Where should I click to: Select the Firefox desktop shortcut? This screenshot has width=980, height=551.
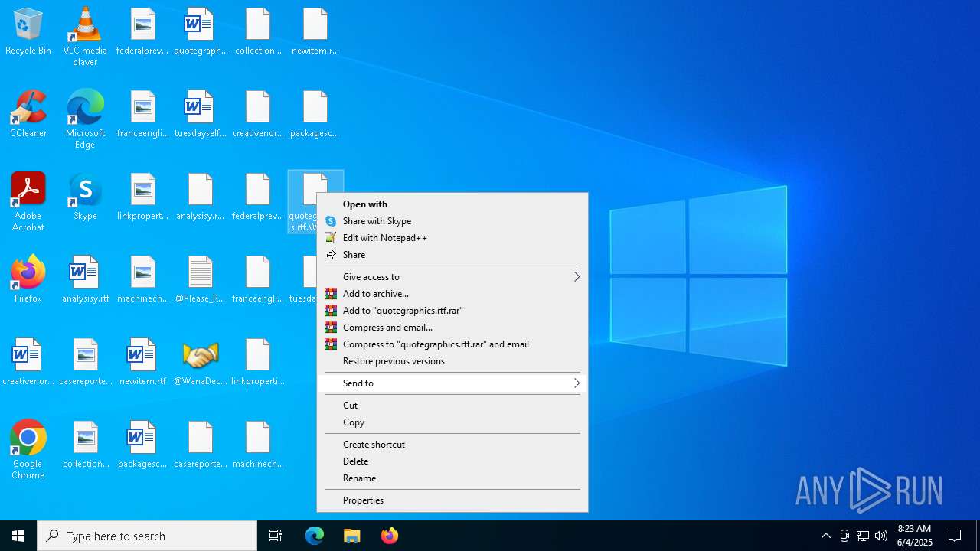click(x=28, y=279)
